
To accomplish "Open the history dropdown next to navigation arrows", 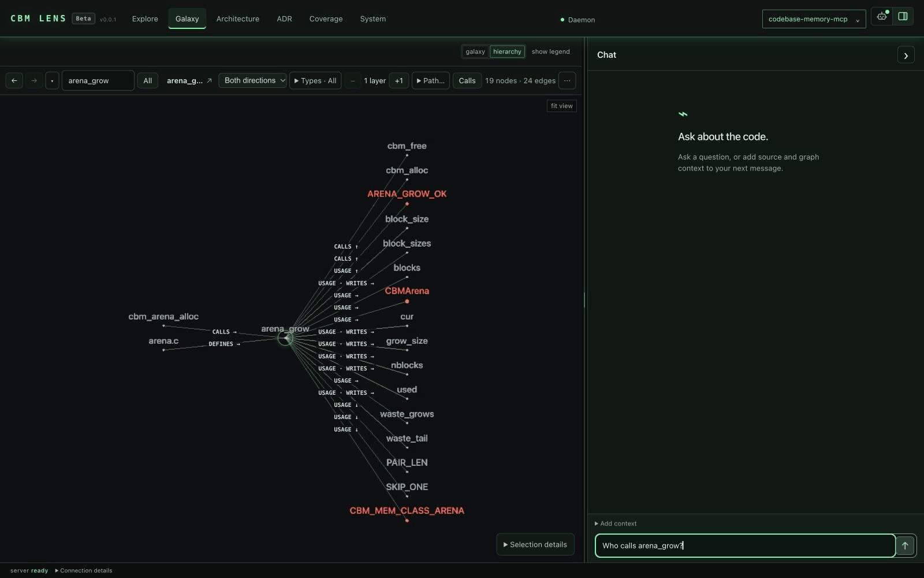I will click(x=52, y=80).
